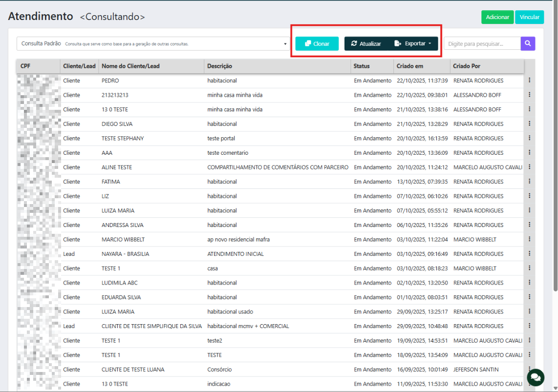Open the chat bubble widget

coord(536,377)
